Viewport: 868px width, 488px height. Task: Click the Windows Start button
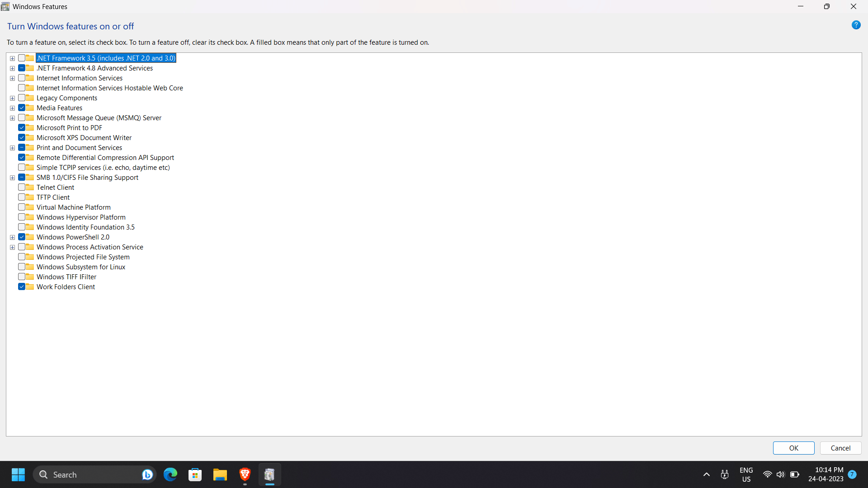18,474
